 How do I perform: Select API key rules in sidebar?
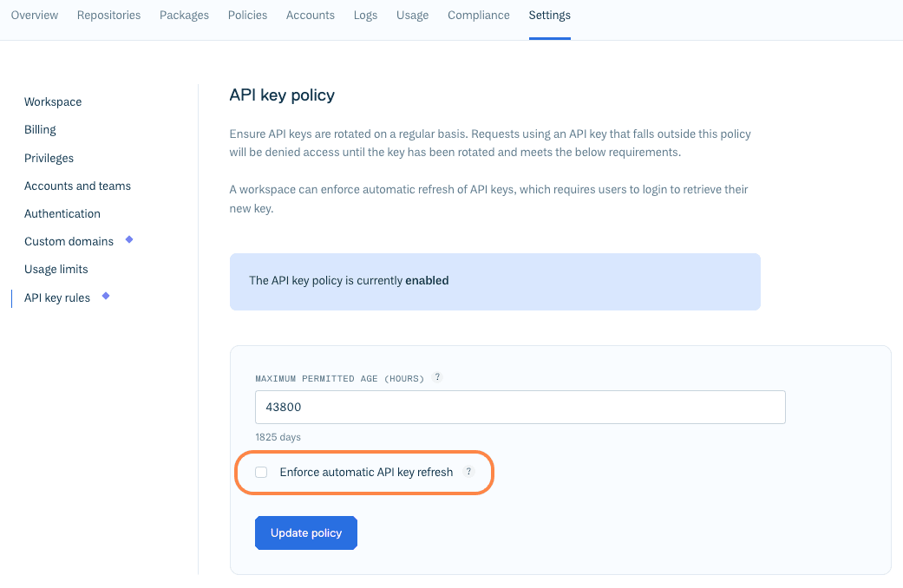click(57, 297)
